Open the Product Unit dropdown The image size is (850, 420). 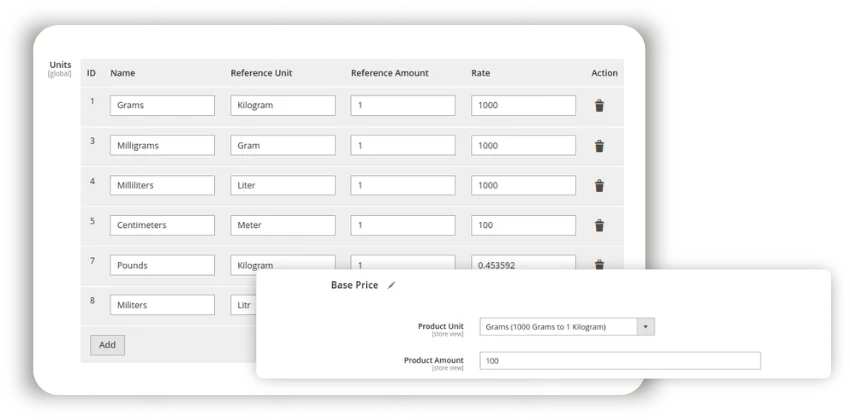(x=646, y=327)
